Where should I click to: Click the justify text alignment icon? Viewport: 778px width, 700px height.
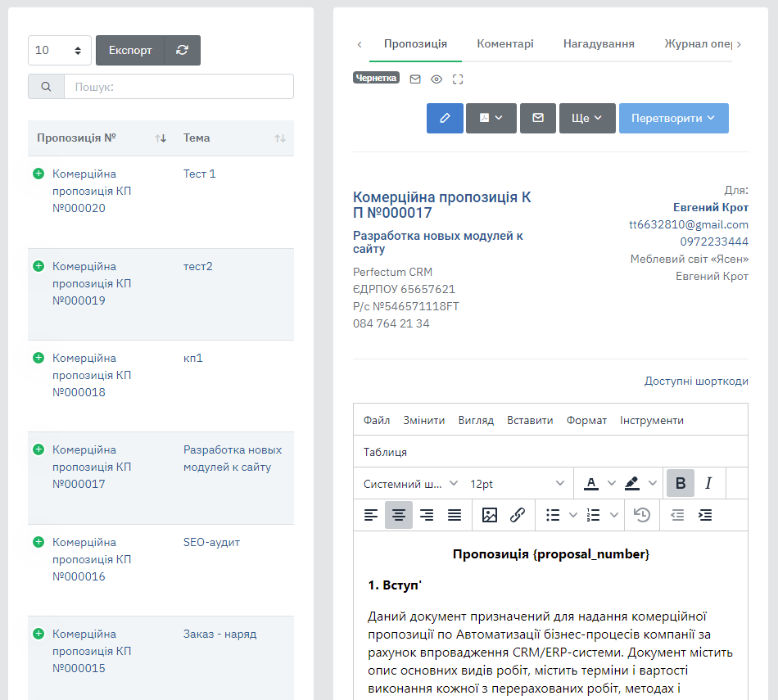pos(455,515)
